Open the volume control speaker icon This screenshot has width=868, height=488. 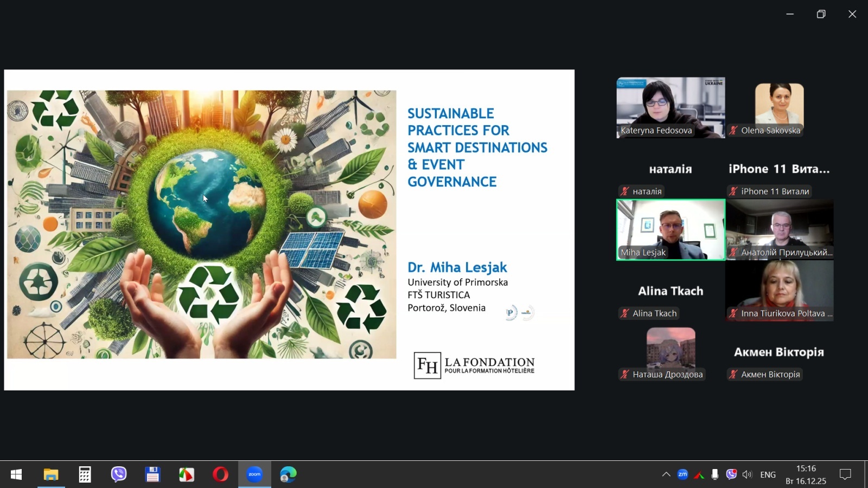(x=748, y=474)
